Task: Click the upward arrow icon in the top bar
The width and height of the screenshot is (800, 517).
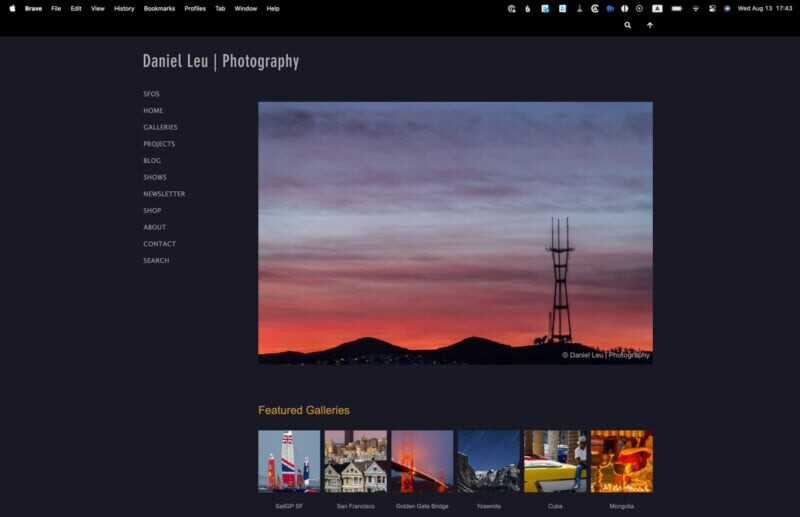Action: coord(650,25)
